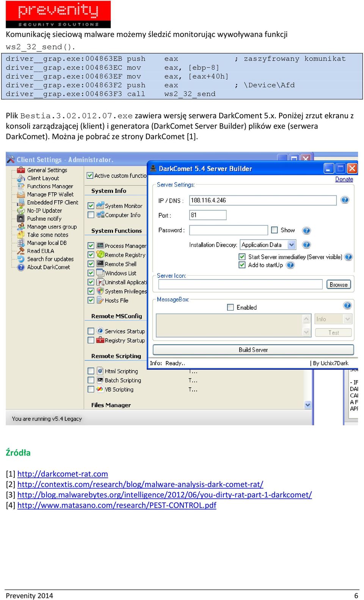Click the Build Server button
The width and height of the screenshot is (364, 600).
[253, 350]
